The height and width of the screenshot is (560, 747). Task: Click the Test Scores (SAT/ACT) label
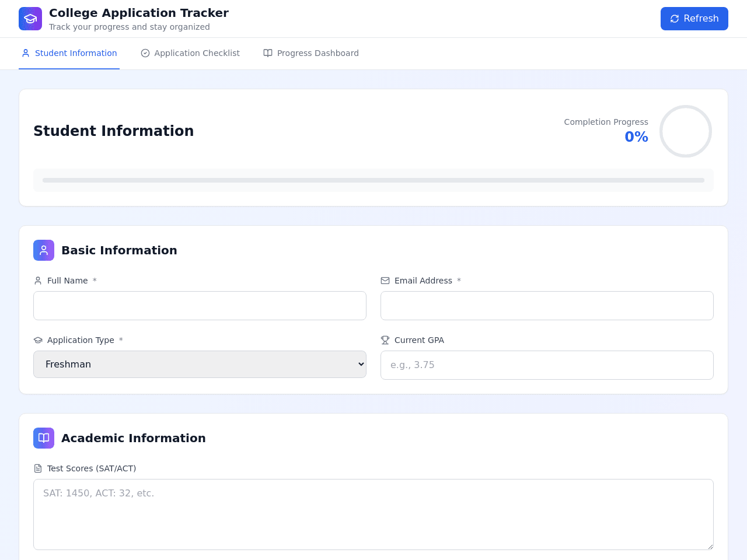92,468
